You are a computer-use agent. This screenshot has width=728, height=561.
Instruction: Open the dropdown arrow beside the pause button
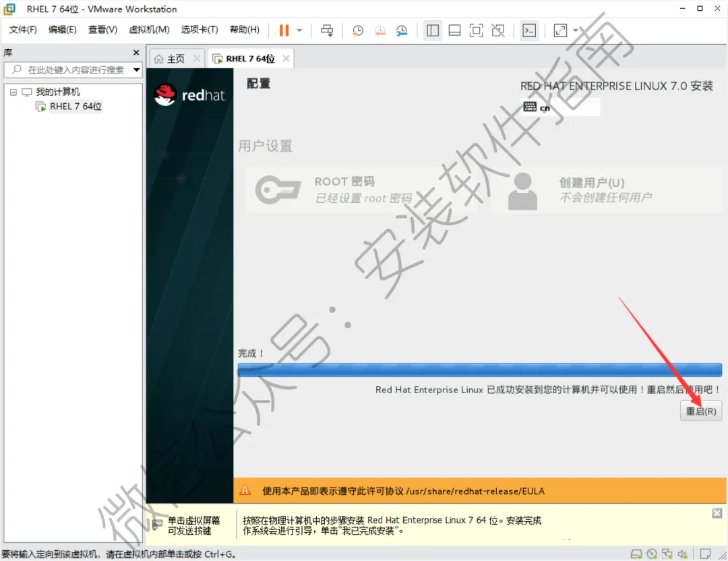(x=299, y=30)
